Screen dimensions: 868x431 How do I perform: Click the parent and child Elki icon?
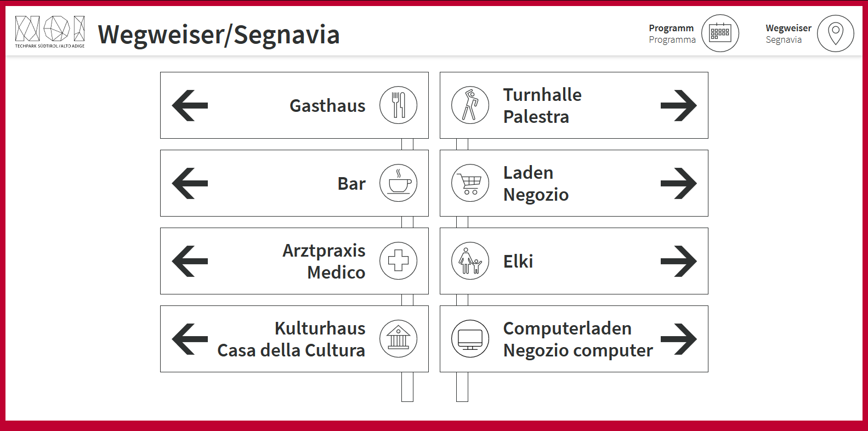[x=470, y=261]
